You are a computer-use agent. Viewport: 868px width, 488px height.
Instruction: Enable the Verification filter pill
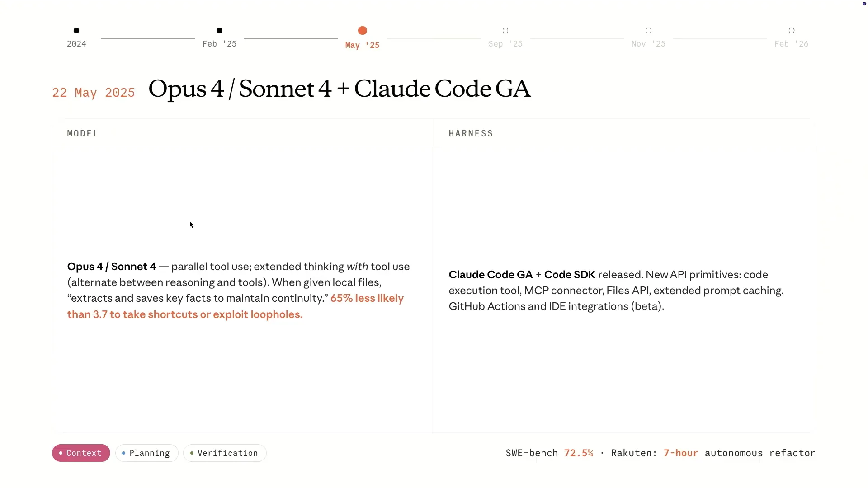(225, 453)
